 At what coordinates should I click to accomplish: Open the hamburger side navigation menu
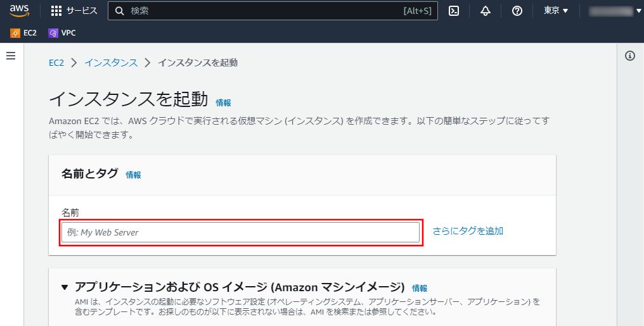11,56
